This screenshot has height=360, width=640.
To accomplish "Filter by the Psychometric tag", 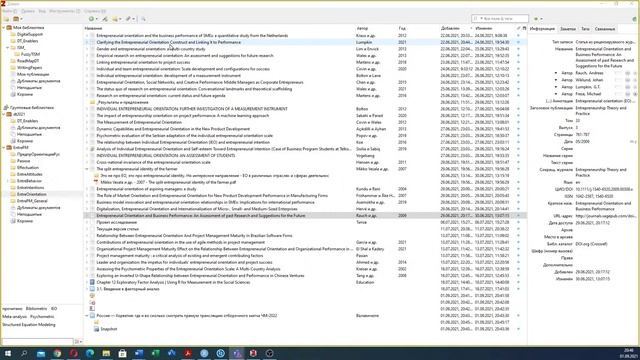I will click(42, 317).
